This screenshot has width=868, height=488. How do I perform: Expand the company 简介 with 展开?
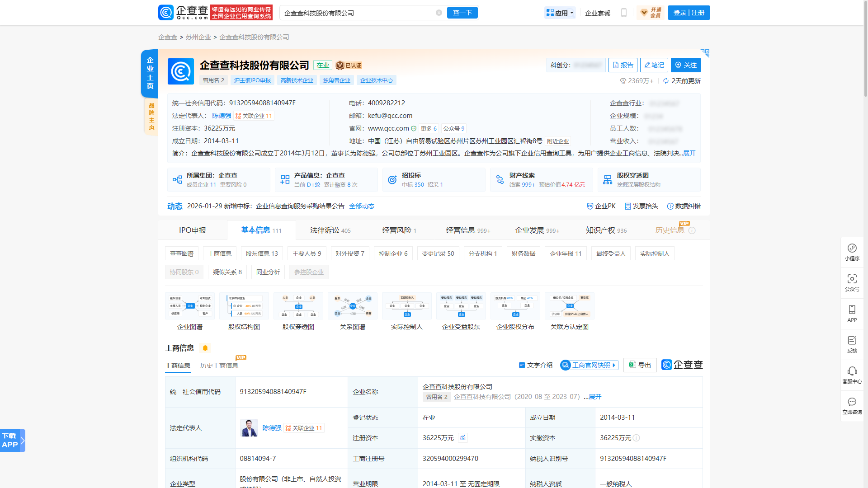(689, 153)
